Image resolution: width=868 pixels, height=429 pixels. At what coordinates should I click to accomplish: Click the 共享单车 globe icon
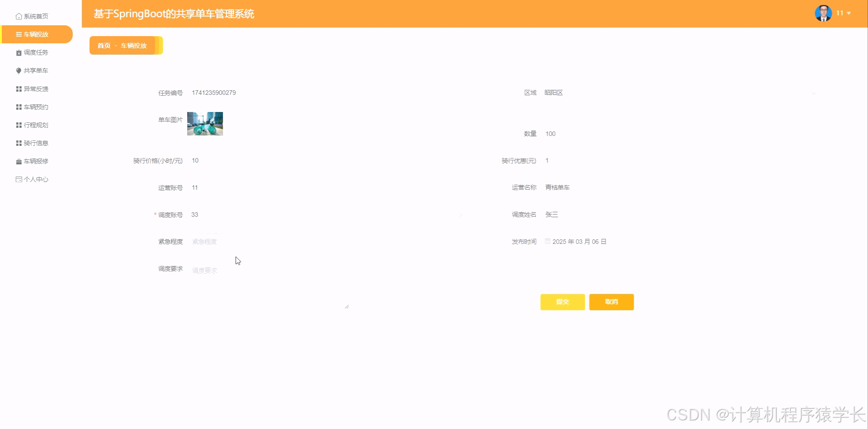[18, 70]
